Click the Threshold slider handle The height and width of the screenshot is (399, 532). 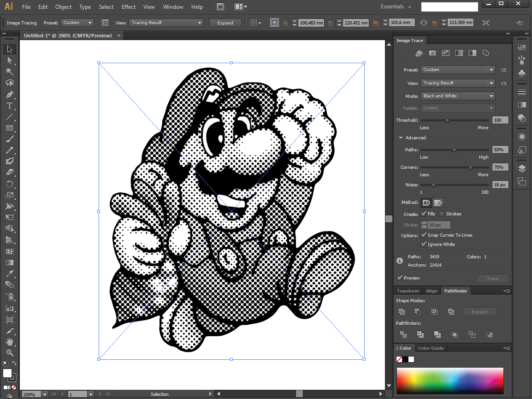(x=447, y=120)
